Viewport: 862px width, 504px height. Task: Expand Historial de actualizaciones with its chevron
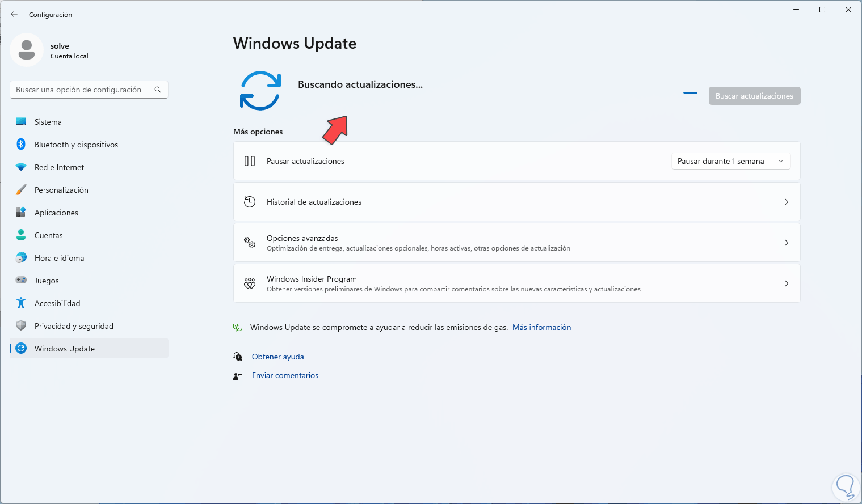click(x=787, y=202)
